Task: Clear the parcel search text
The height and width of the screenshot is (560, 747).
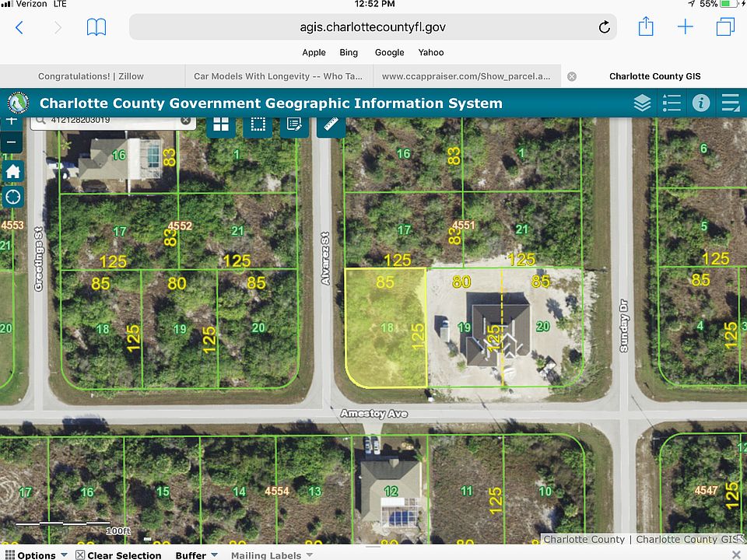Action: 186,120
